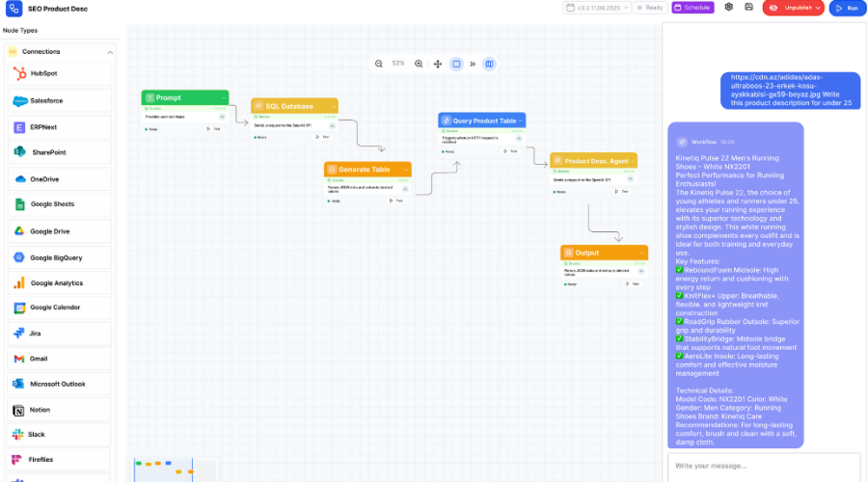Click the SEO Product Desc app logo

[14, 8]
